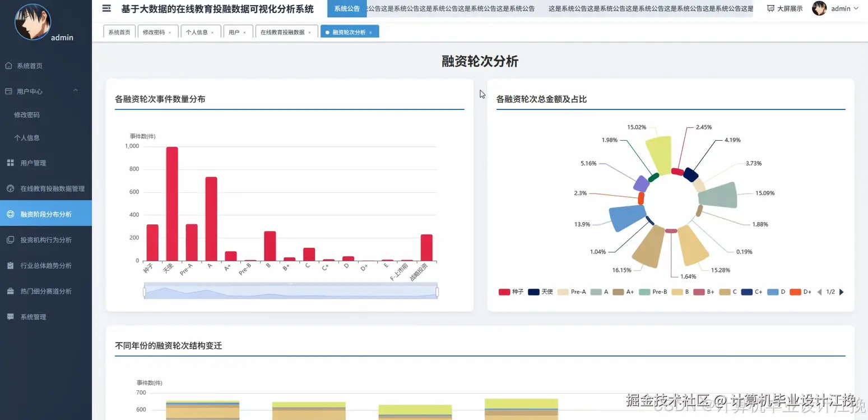
Task: Click the pie slice labeled 15.09%
Action: coord(718,195)
